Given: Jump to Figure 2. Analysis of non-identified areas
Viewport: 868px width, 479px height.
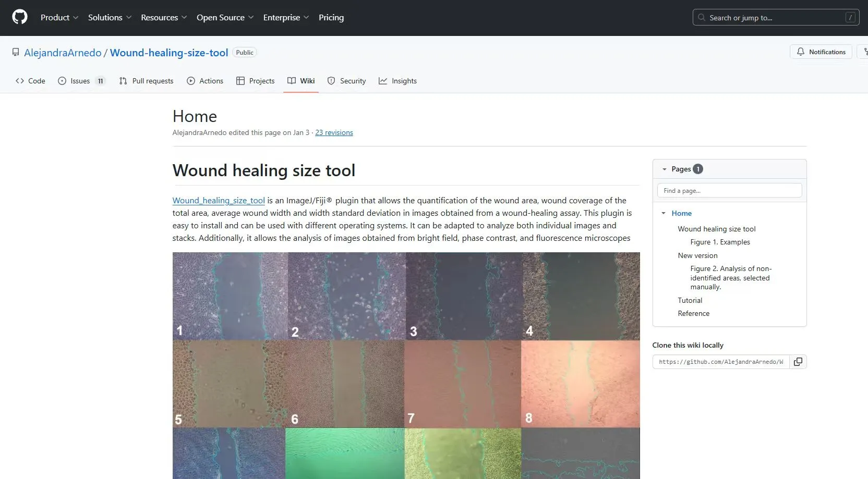Looking at the screenshot, I should pyautogui.click(x=731, y=278).
